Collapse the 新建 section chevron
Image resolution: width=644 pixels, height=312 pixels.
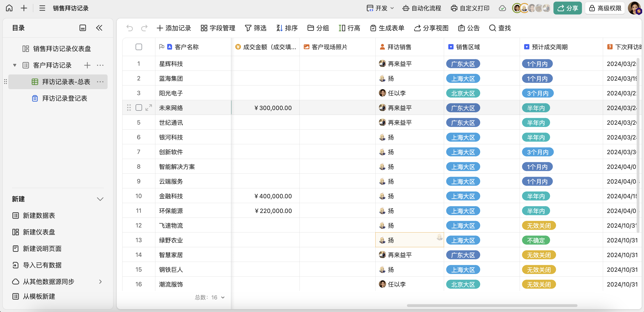[x=100, y=199]
